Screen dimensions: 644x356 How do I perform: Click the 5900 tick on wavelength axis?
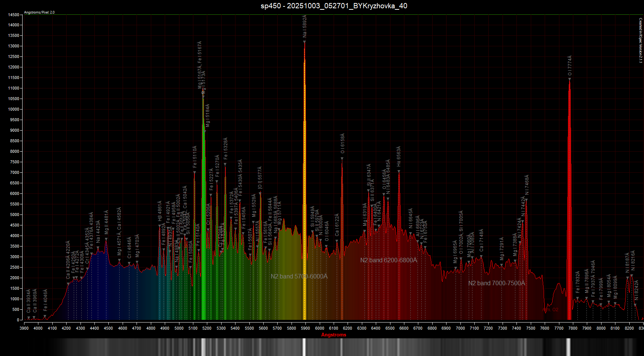[x=305, y=328]
